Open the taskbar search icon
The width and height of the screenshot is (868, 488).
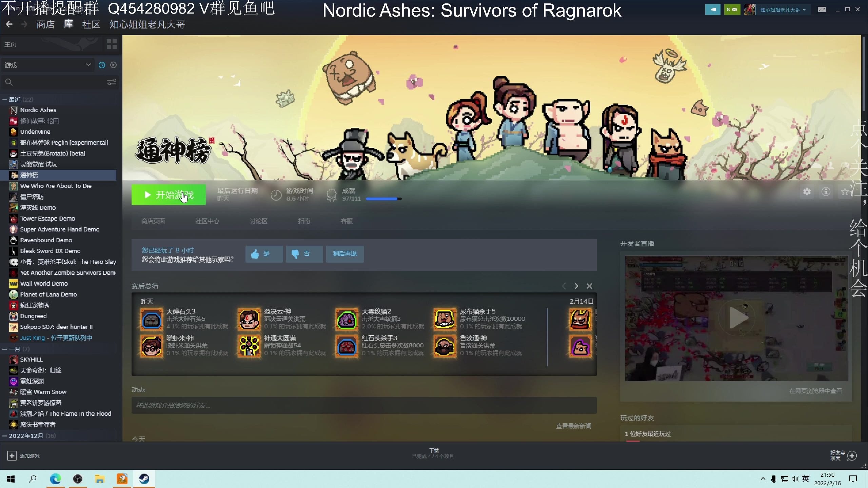(x=33, y=479)
